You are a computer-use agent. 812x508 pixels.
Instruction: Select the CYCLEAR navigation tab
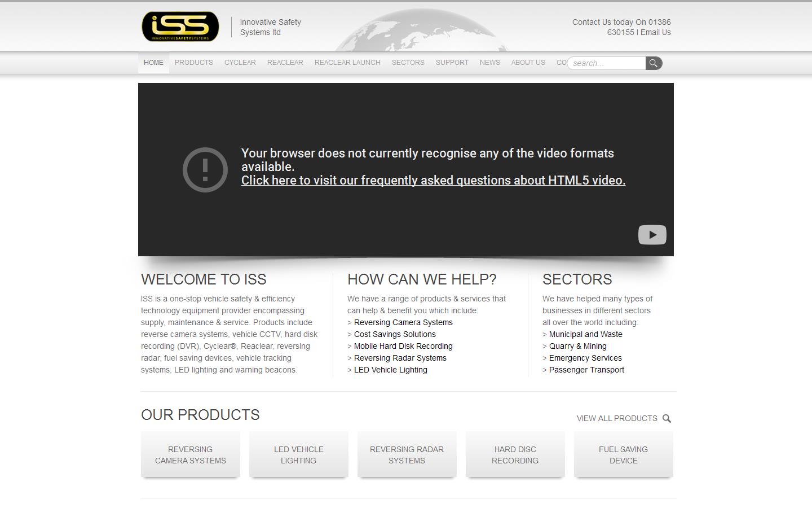pyautogui.click(x=240, y=63)
